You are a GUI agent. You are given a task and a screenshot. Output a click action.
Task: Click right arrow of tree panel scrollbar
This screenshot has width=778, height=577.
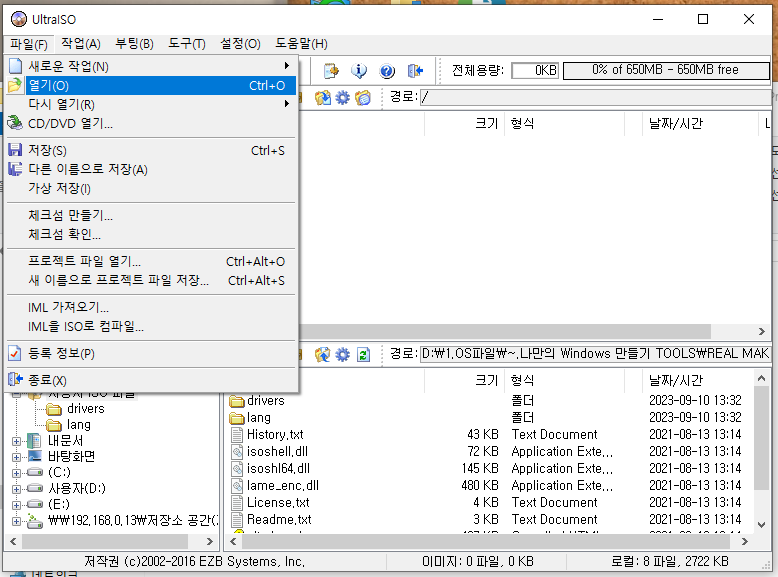click(209, 542)
